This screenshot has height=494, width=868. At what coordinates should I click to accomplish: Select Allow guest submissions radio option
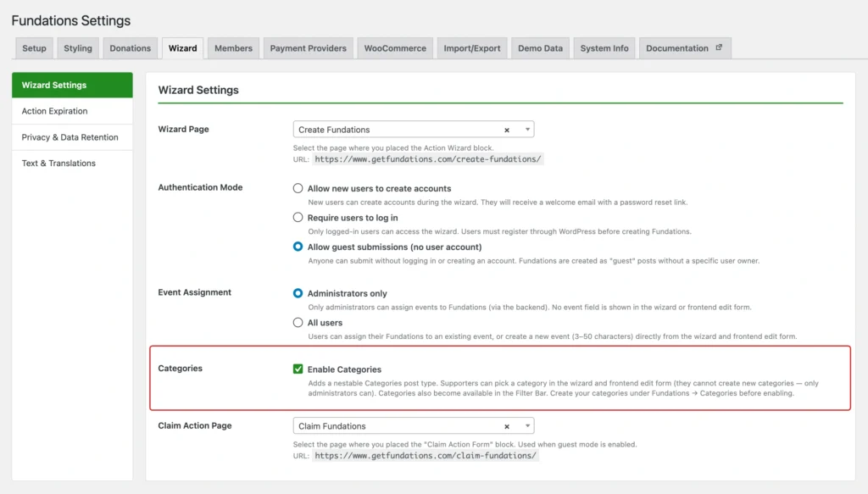[x=298, y=247]
